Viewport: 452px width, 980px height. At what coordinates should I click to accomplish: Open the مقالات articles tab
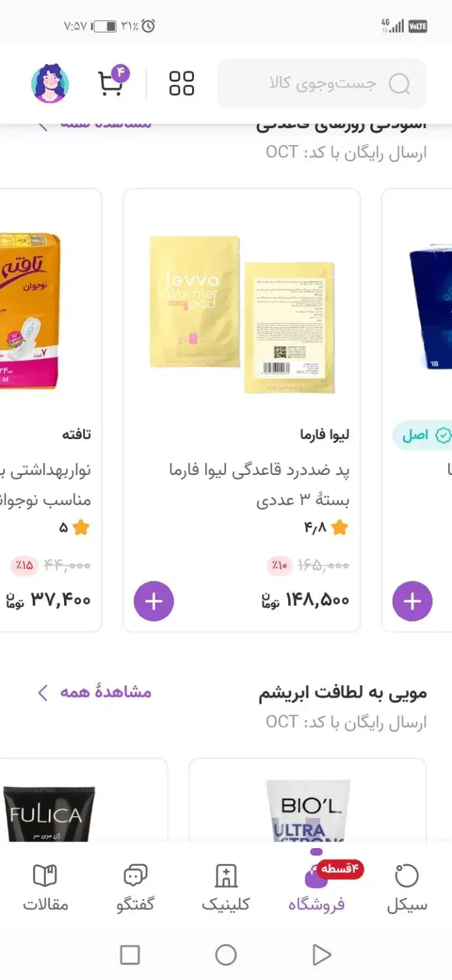[46, 887]
